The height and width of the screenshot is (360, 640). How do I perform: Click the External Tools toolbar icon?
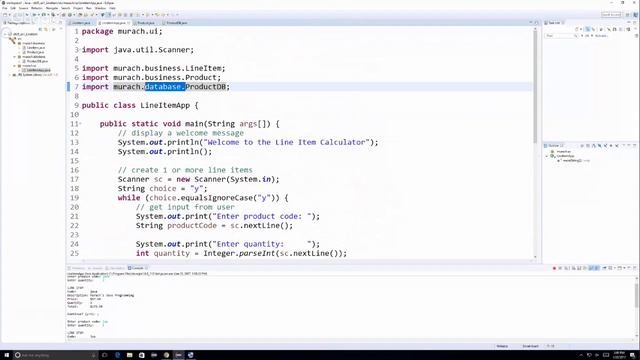[53, 15]
